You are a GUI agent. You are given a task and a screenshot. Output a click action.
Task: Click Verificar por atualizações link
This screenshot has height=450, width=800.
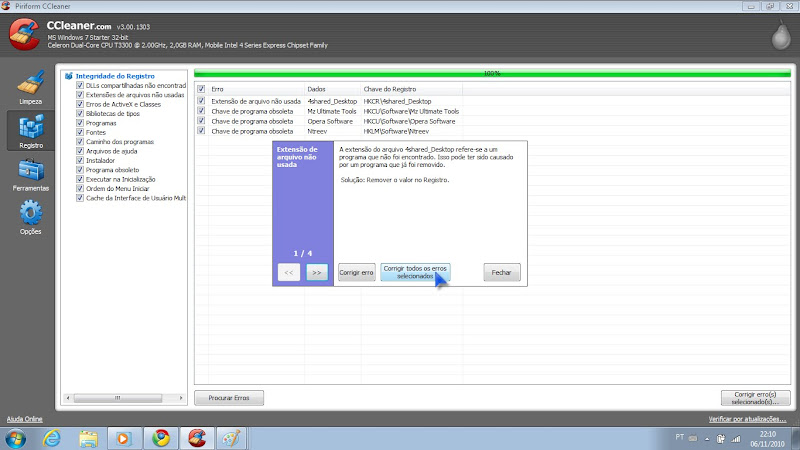(747, 419)
